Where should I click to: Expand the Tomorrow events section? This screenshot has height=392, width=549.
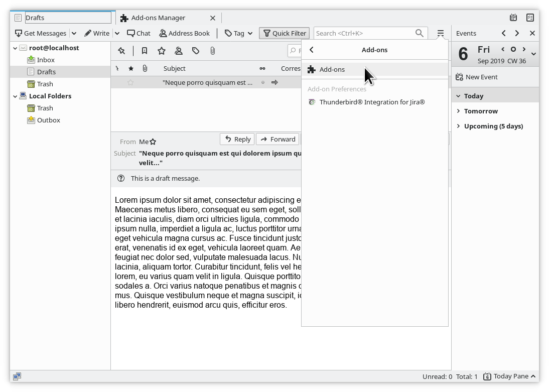pos(459,111)
